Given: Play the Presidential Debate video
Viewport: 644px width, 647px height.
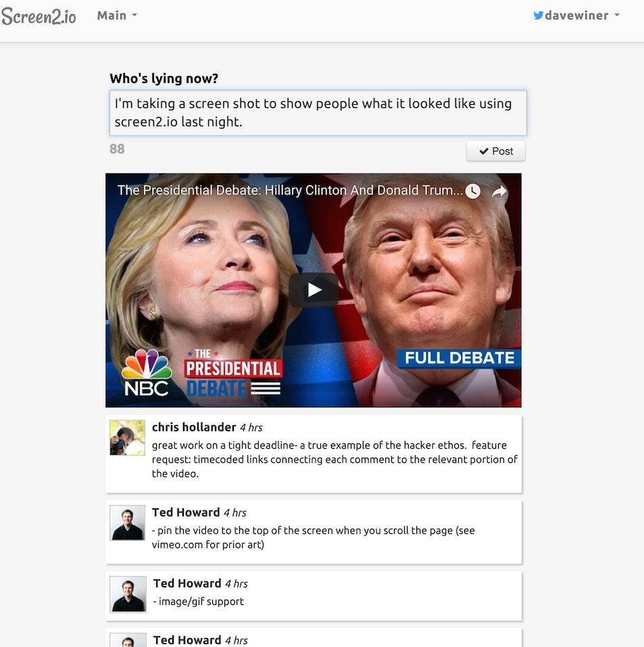Looking at the screenshot, I should click(x=314, y=289).
